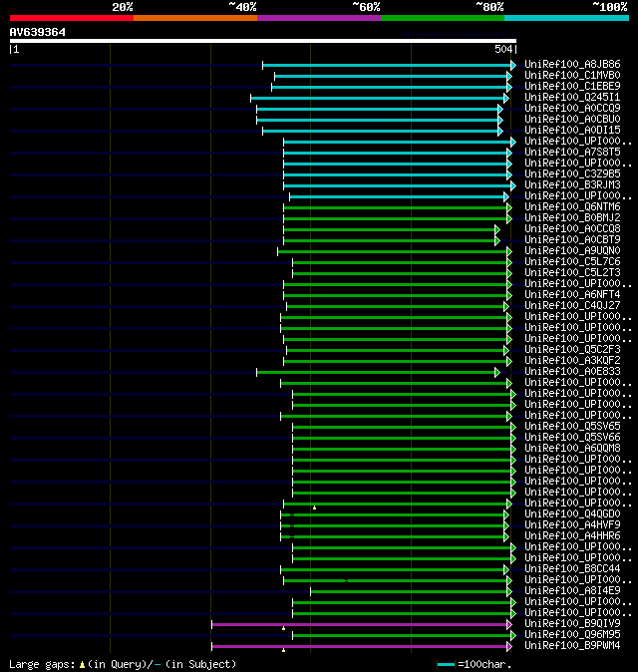Pick hit UniRef100_Q4QGD0

572,514
